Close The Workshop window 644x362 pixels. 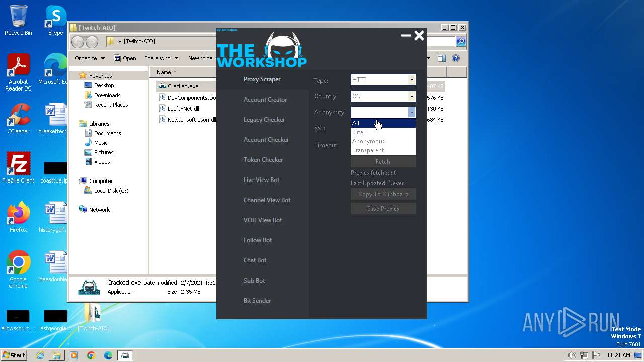pyautogui.click(x=419, y=35)
